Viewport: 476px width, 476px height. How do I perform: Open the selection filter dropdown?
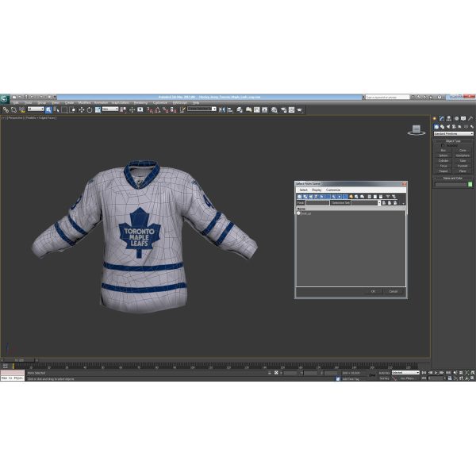[36, 109]
